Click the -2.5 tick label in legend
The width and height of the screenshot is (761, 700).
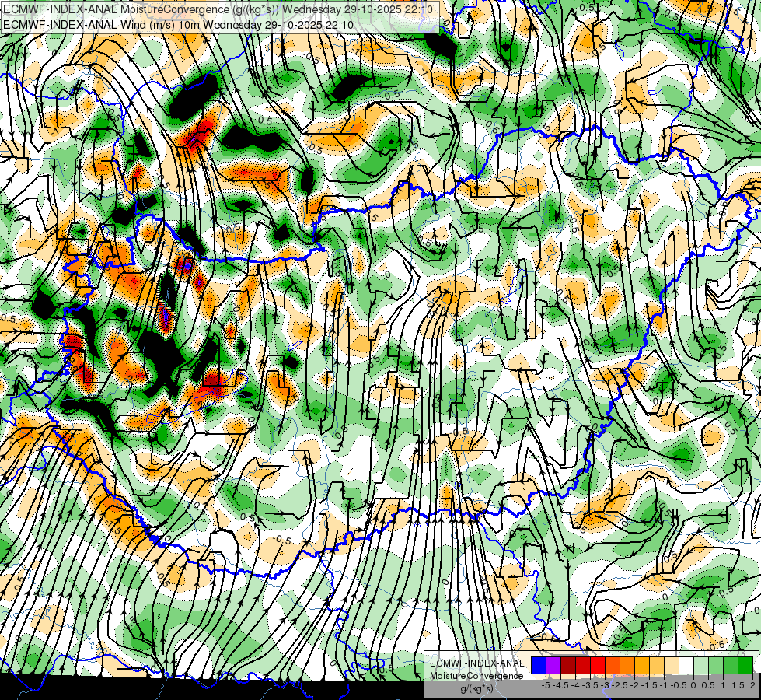pyautogui.click(x=620, y=685)
